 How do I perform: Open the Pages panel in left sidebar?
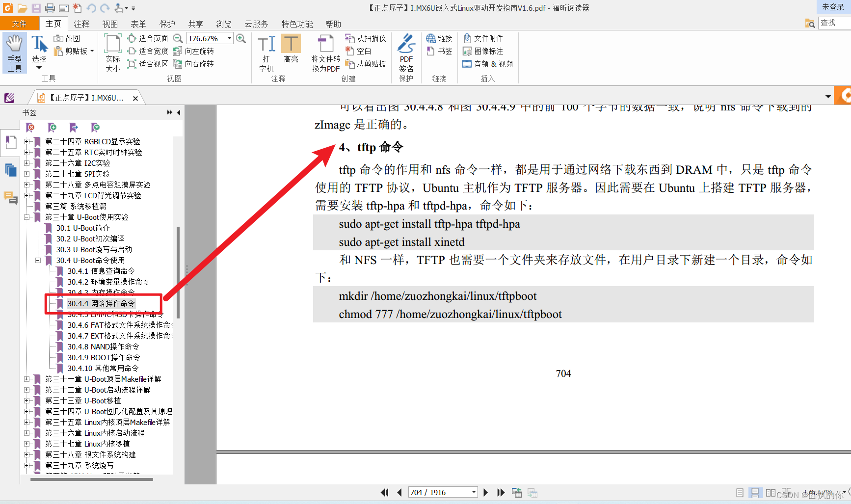pos(10,170)
